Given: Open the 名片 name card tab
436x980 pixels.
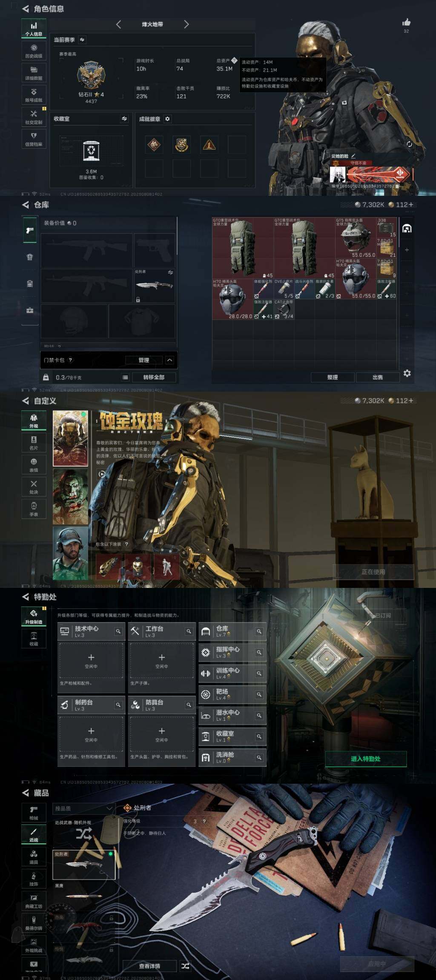Looking at the screenshot, I should click(x=33, y=442).
